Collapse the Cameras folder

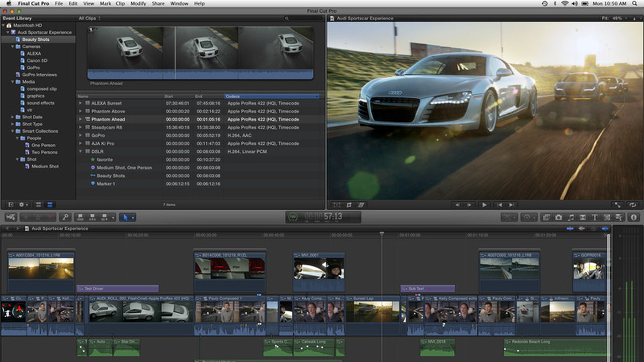(13, 46)
